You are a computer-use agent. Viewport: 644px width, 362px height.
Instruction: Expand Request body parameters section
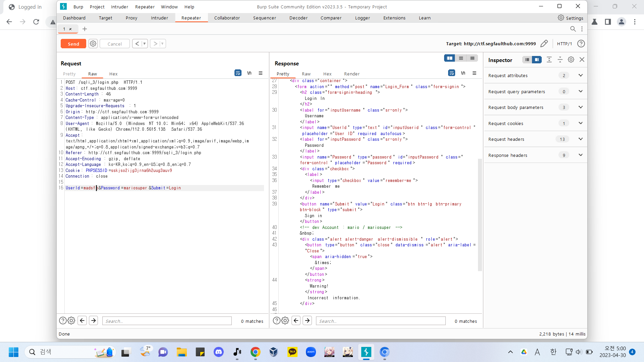[x=580, y=107]
